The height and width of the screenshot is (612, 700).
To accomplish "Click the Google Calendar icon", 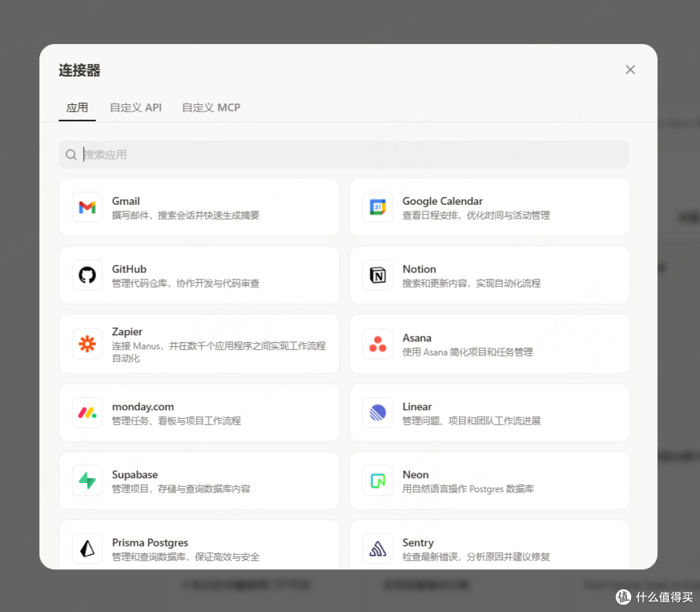I will [378, 207].
